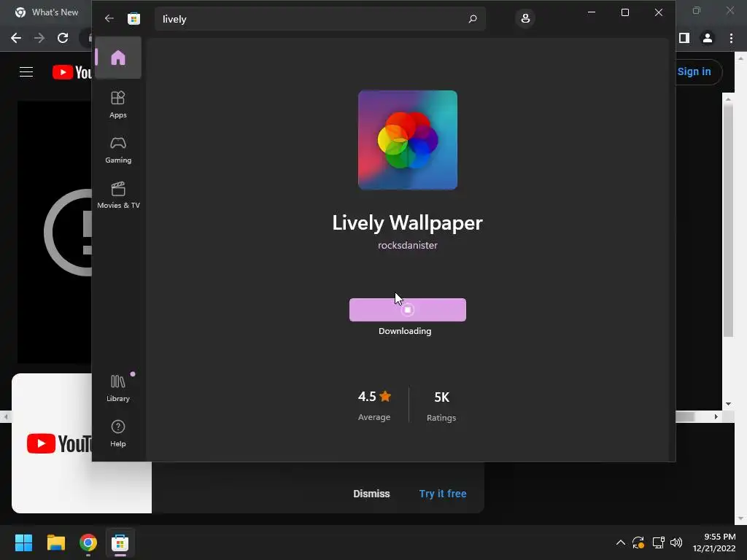This screenshot has height=560, width=747.
Task: Click the inner page vertical scrollbar thumb
Action: pos(728,219)
